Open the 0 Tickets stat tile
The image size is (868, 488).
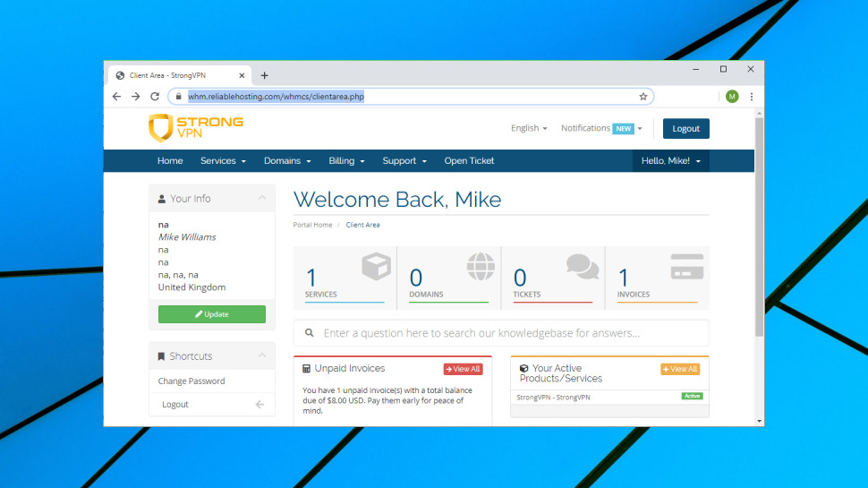tap(553, 278)
